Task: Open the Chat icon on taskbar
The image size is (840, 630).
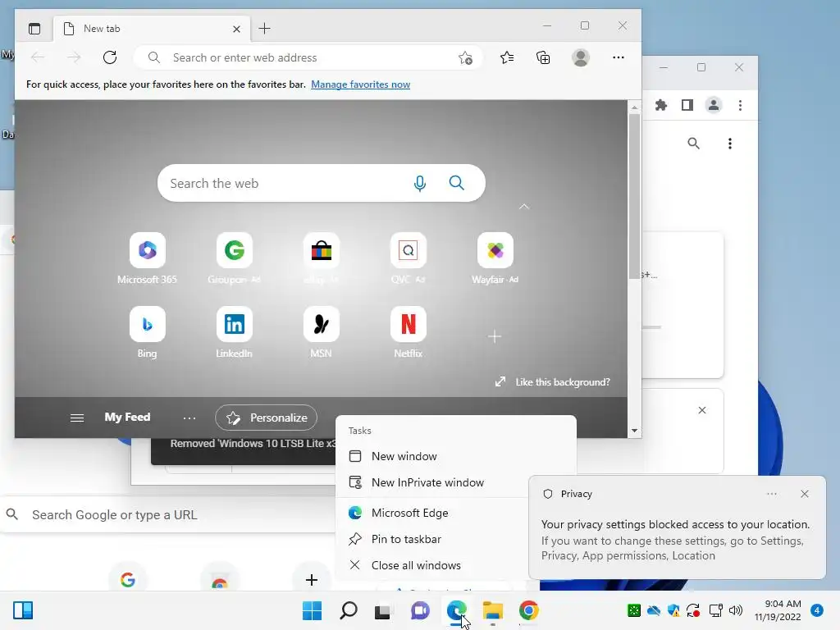Action: pos(421,610)
